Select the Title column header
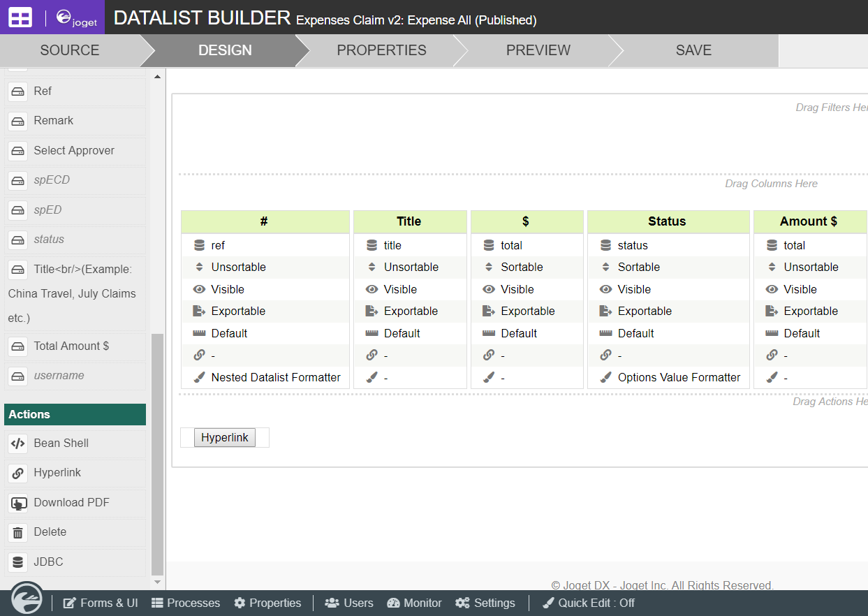Image resolution: width=868 pixels, height=616 pixels. 410,221
